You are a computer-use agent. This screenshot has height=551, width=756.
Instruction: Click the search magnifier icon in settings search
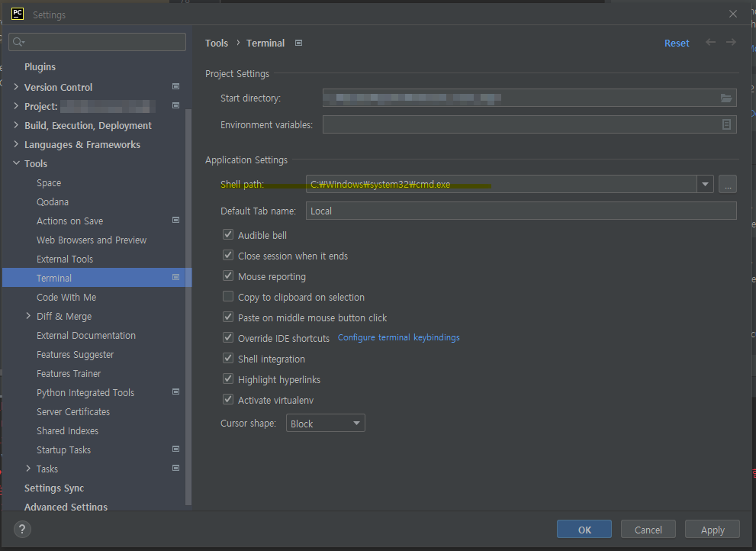tap(18, 42)
